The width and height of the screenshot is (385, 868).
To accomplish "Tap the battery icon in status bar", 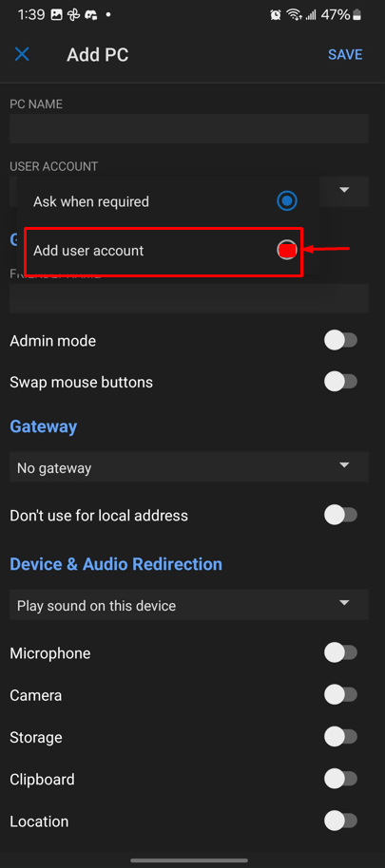I will tap(357, 15).
